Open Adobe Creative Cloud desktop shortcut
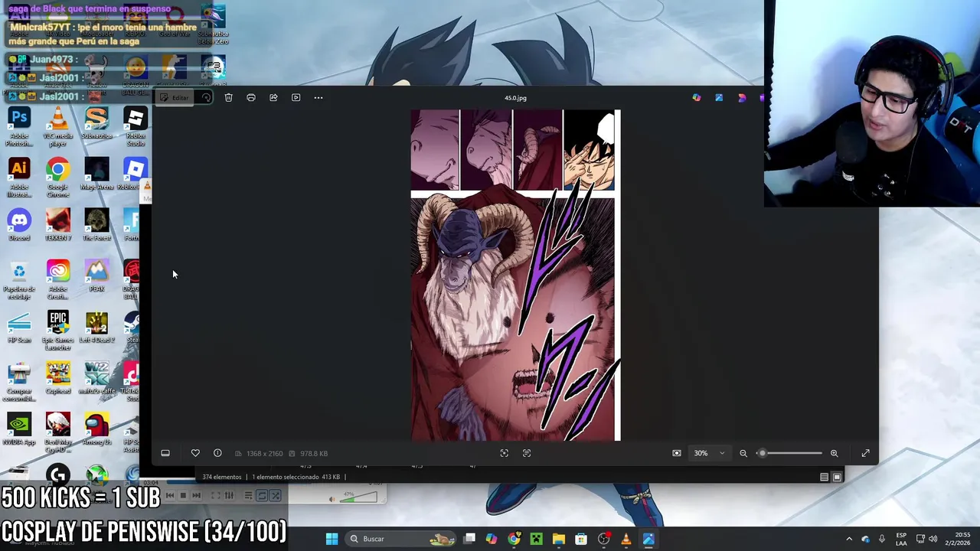This screenshot has width=980, height=551. click(58, 280)
